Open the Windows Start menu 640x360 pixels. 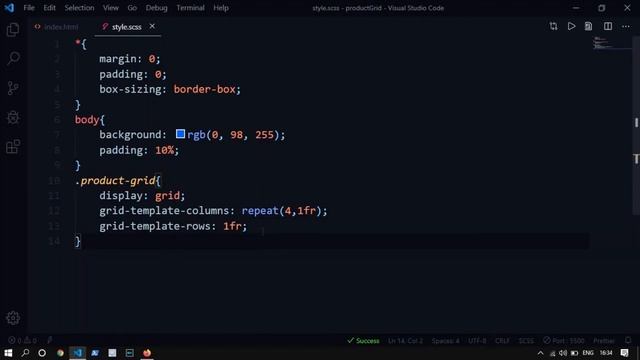point(8,353)
